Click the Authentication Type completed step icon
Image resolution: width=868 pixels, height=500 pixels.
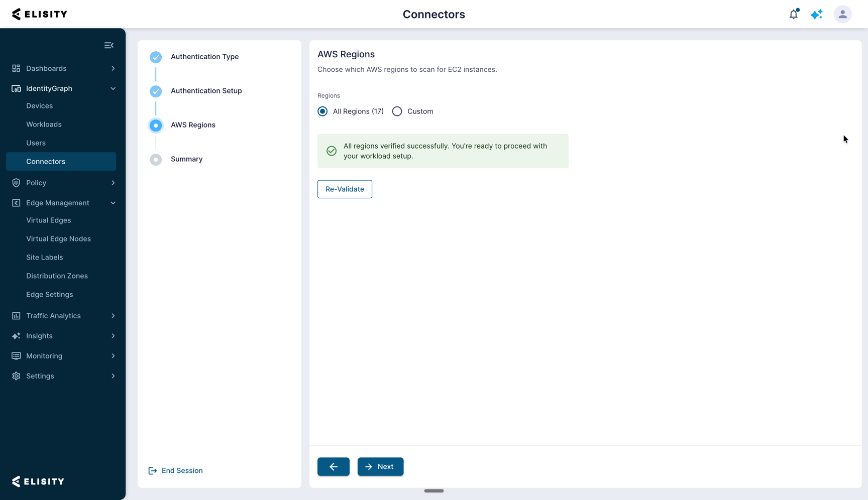coord(156,57)
